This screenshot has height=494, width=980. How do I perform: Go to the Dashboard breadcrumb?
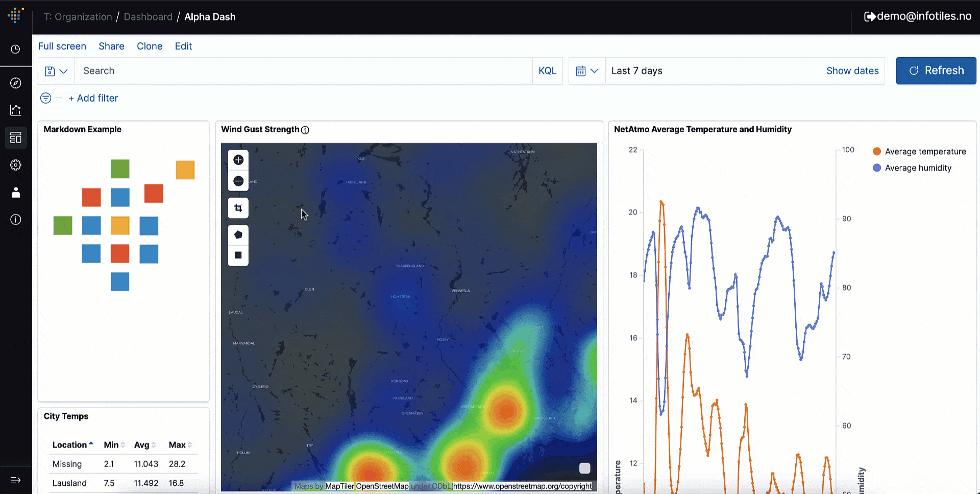click(x=148, y=17)
